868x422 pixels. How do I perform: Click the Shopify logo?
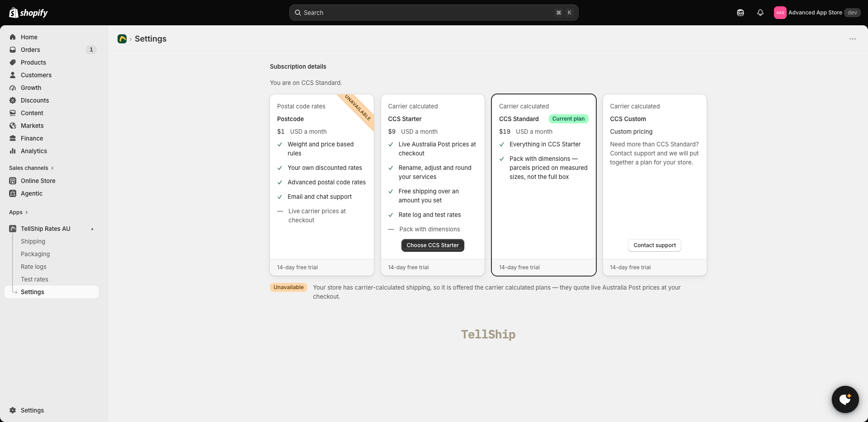[28, 13]
